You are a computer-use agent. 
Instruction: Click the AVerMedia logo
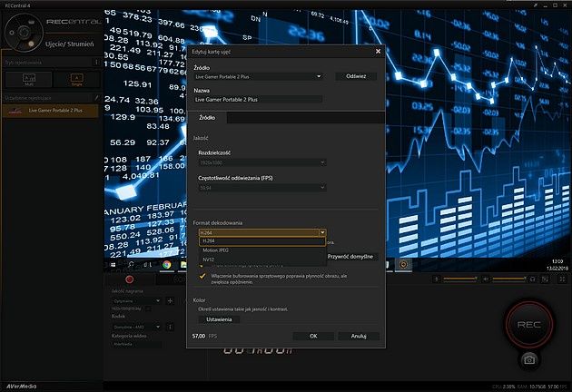pos(22,387)
